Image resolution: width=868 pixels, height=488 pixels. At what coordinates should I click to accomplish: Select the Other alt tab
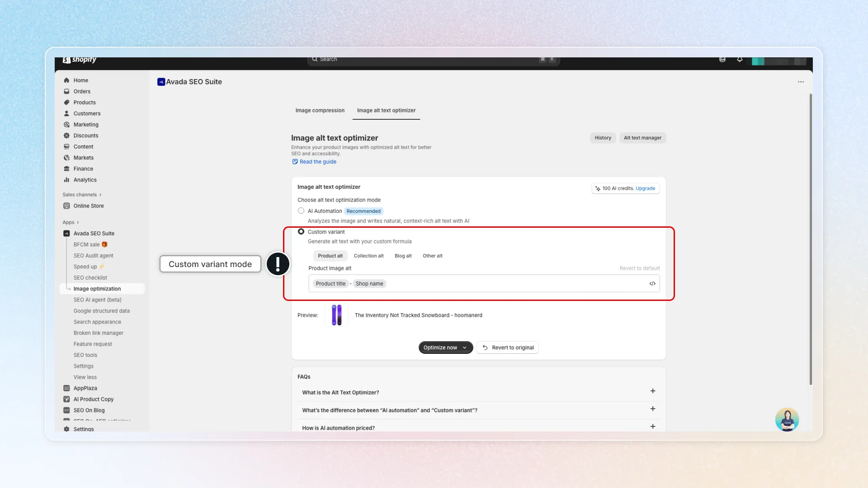(433, 256)
